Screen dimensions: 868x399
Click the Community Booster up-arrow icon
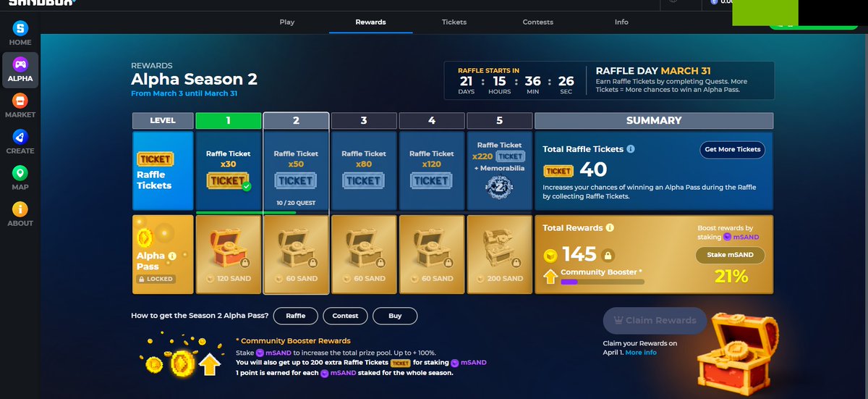pos(551,275)
